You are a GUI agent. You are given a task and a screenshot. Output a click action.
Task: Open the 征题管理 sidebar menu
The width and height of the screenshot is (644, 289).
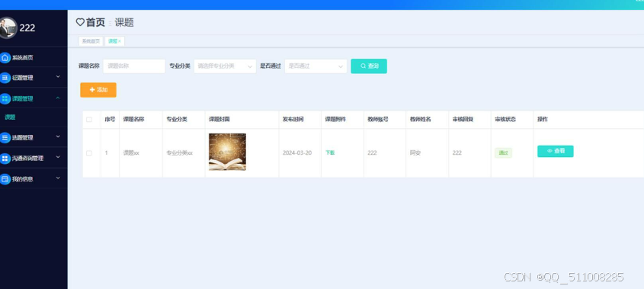tap(34, 78)
